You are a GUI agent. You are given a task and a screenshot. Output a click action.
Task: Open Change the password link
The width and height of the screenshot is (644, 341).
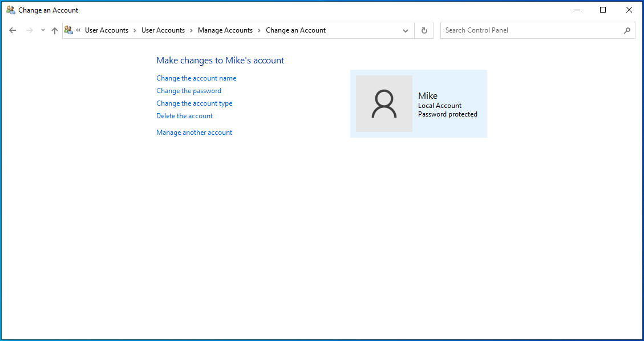189,91
